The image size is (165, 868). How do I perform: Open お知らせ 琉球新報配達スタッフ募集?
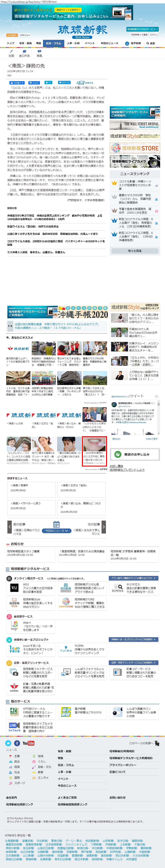[x=23, y=551]
